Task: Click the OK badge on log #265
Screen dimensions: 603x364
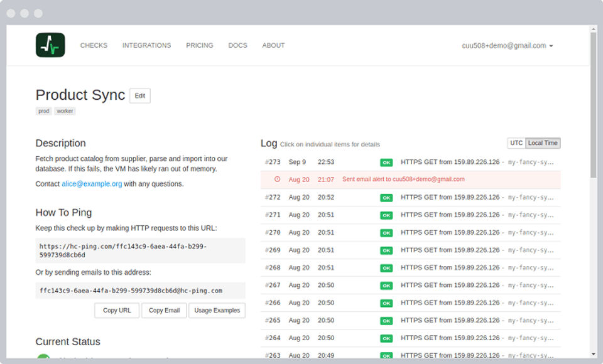Action: [x=386, y=321]
